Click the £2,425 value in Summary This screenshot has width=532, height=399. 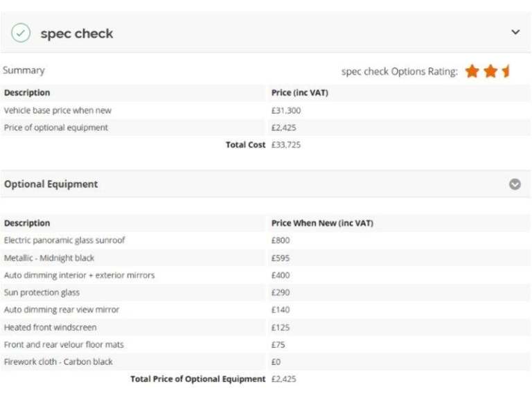point(283,127)
